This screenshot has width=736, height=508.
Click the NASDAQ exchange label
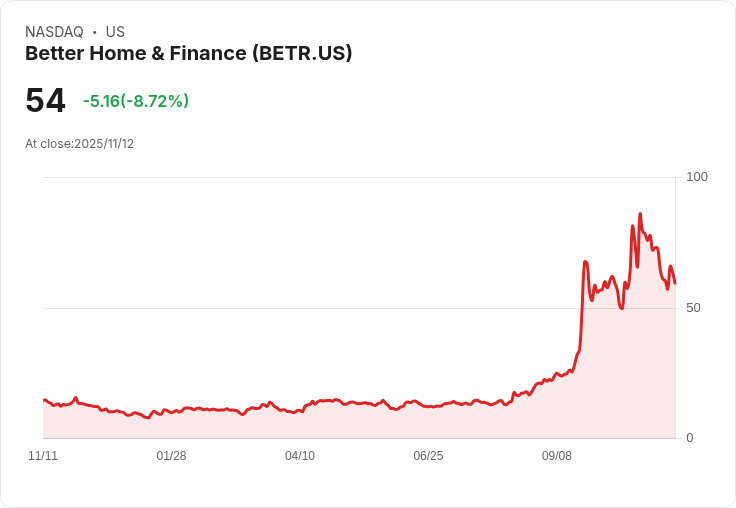click(x=54, y=32)
